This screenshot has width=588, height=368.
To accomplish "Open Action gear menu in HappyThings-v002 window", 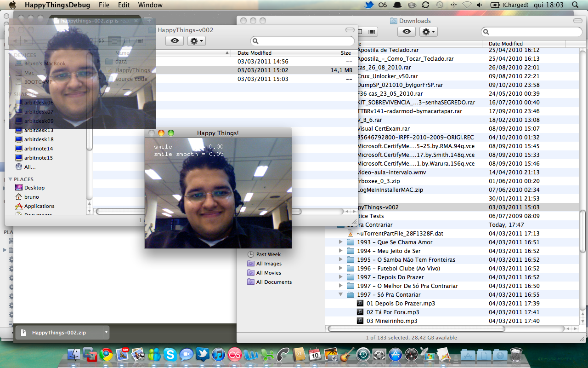I will click(x=196, y=41).
